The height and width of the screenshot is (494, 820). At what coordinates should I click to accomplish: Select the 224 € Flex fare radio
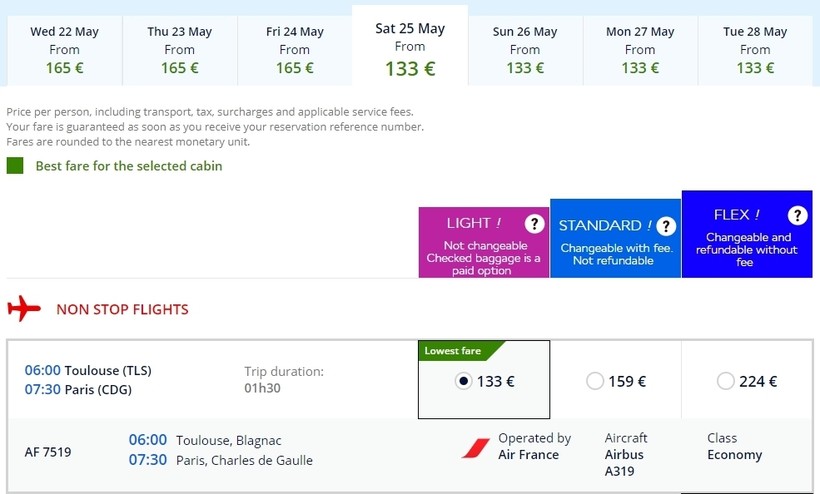(x=726, y=381)
